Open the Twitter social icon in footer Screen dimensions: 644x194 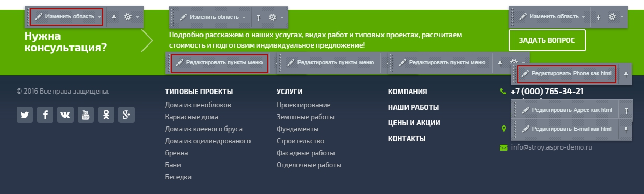click(25, 115)
